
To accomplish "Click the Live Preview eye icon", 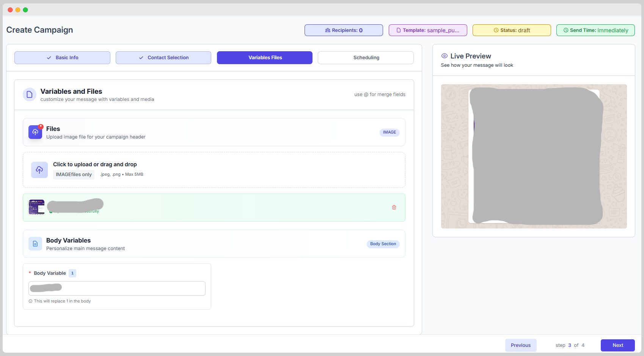I will pyautogui.click(x=445, y=56).
